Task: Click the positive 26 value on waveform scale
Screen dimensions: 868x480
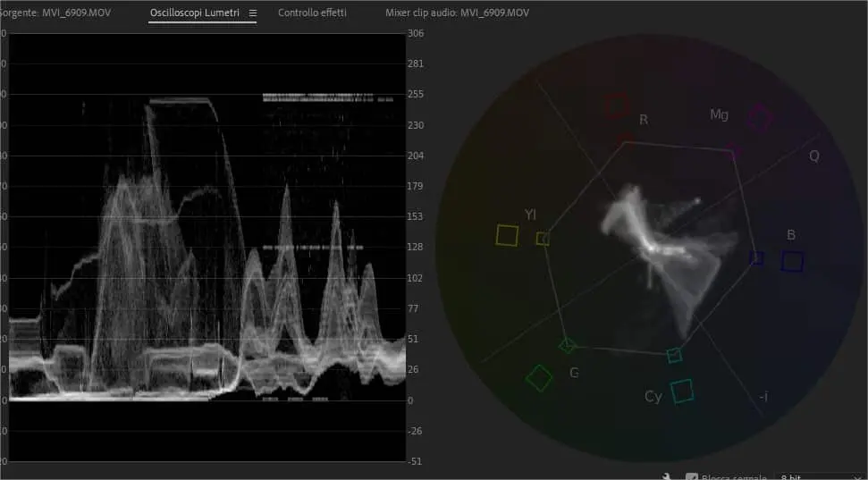Action: [x=414, y=369]
